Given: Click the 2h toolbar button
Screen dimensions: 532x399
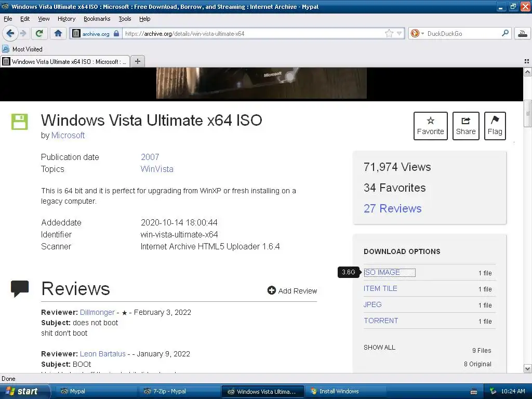Looking at the screenshot, I should 522,33.
